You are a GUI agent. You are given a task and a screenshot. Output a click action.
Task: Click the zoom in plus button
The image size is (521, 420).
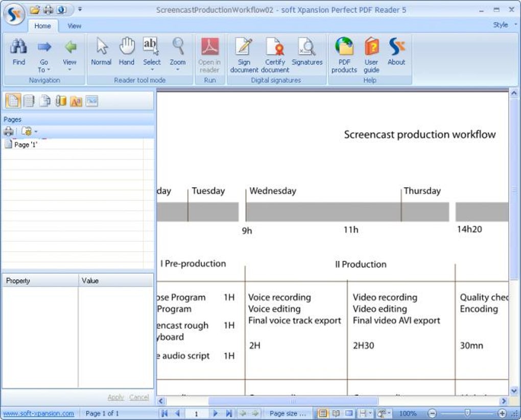502,413
